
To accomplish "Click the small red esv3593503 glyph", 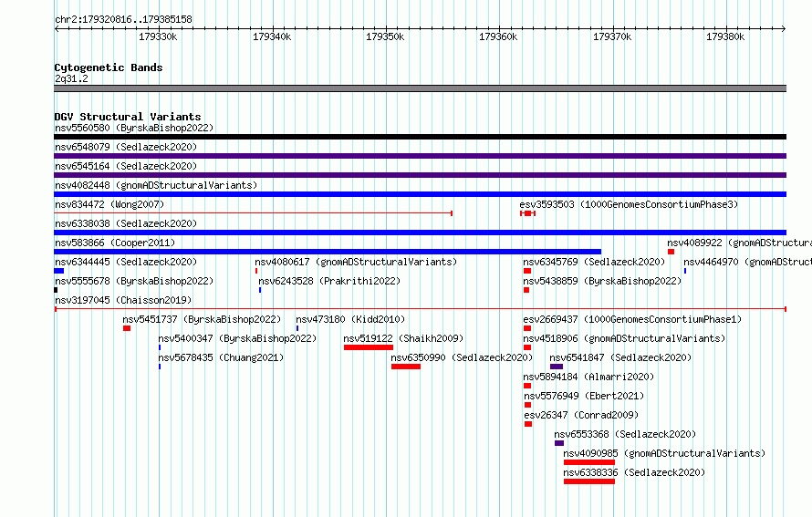I will pos(527,213).
